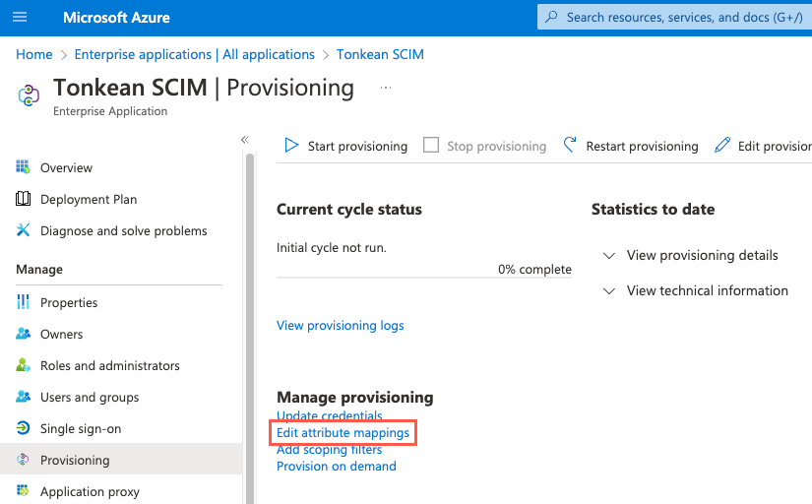
Task: Collapse the sidebar with double chevron
Action: click(x=245, y=140)
